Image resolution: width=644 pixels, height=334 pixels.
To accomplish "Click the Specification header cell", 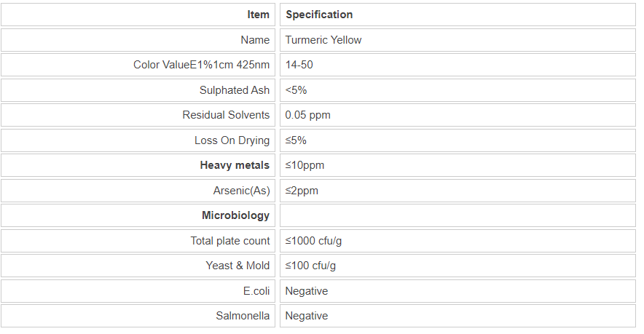I will pos(319,15).
